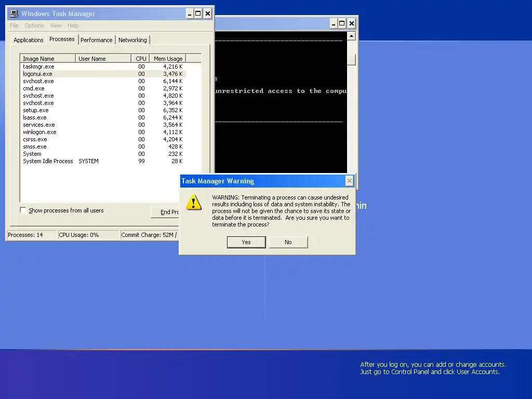Select the smss.exe process row
The height and width of the screenshot is (399, 532).
coord(103,147)
